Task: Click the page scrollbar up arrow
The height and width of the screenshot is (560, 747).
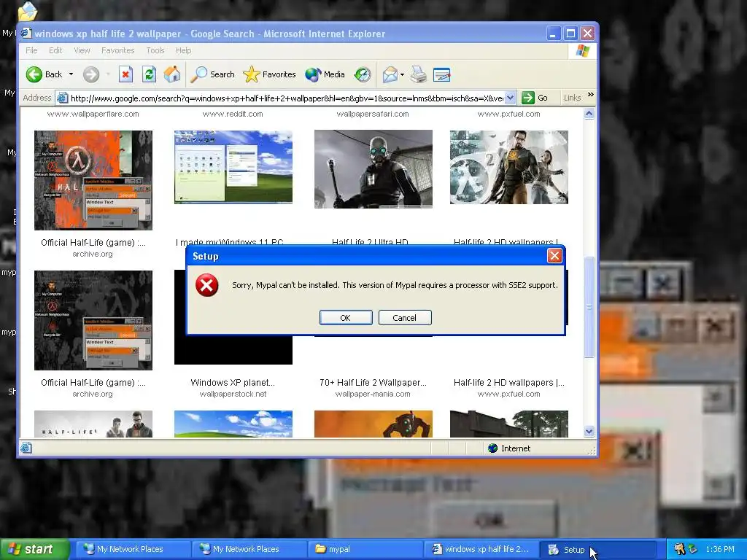Action: pos(589,114)
